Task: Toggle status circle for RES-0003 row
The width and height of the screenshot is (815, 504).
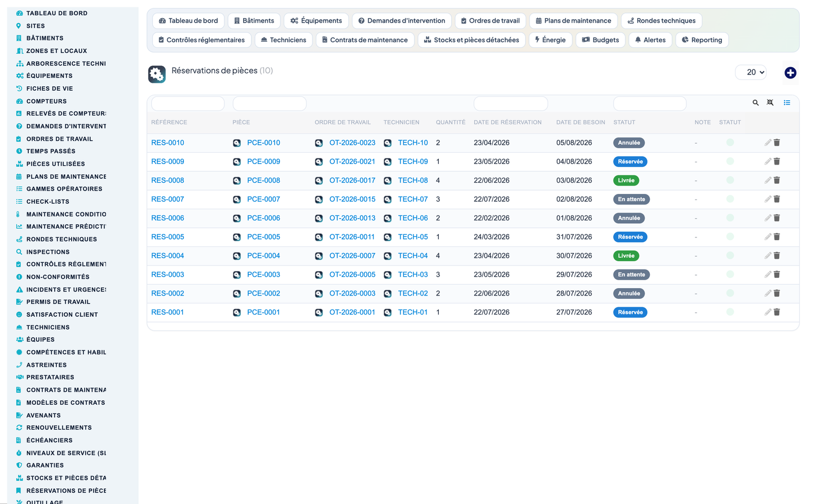Action: 730,275
